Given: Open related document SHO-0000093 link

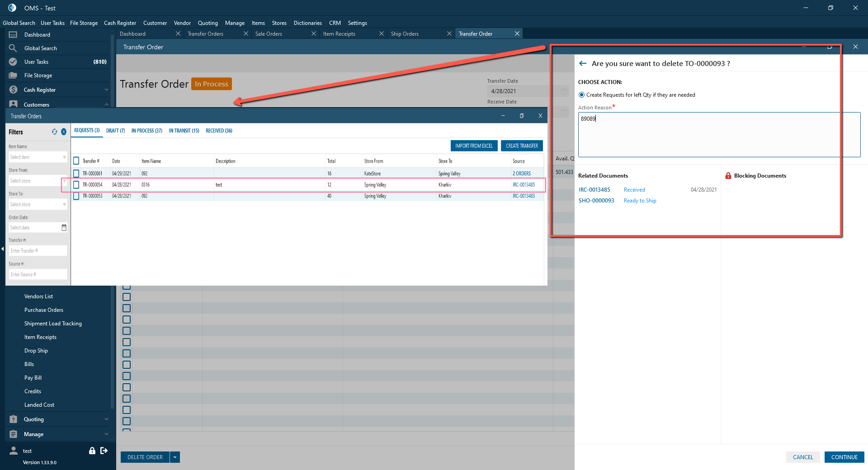Looking at the screenshot, I should [x=596, y=201].
